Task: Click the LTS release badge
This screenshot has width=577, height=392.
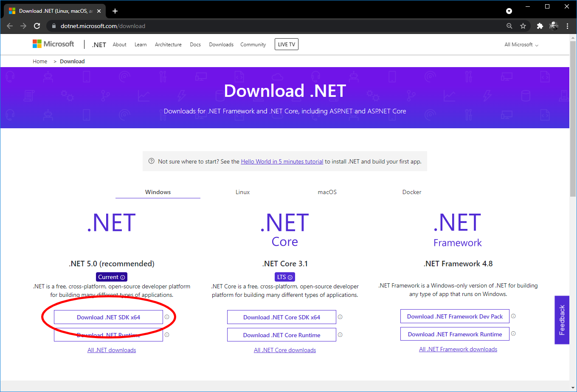Action: (x=285, y=277)
